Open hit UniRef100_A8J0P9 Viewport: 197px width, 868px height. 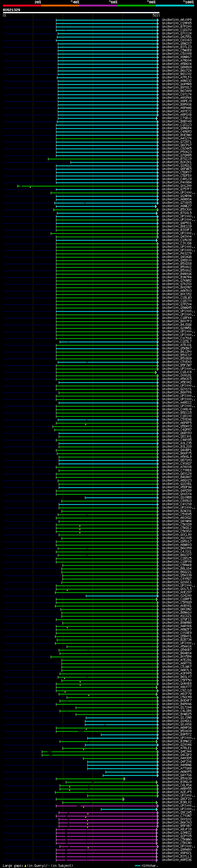pyautogui.click(x=176, y=20)
